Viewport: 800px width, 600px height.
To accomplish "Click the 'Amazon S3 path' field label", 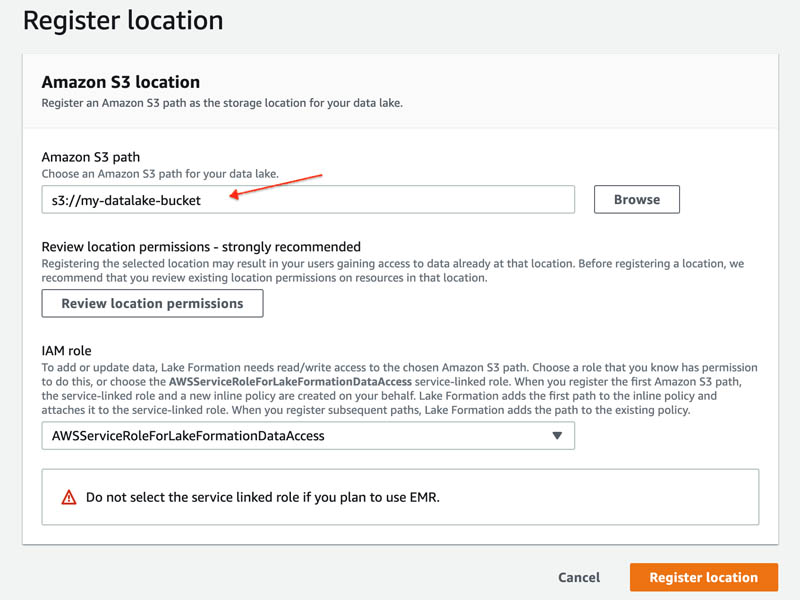I will 91,157.
